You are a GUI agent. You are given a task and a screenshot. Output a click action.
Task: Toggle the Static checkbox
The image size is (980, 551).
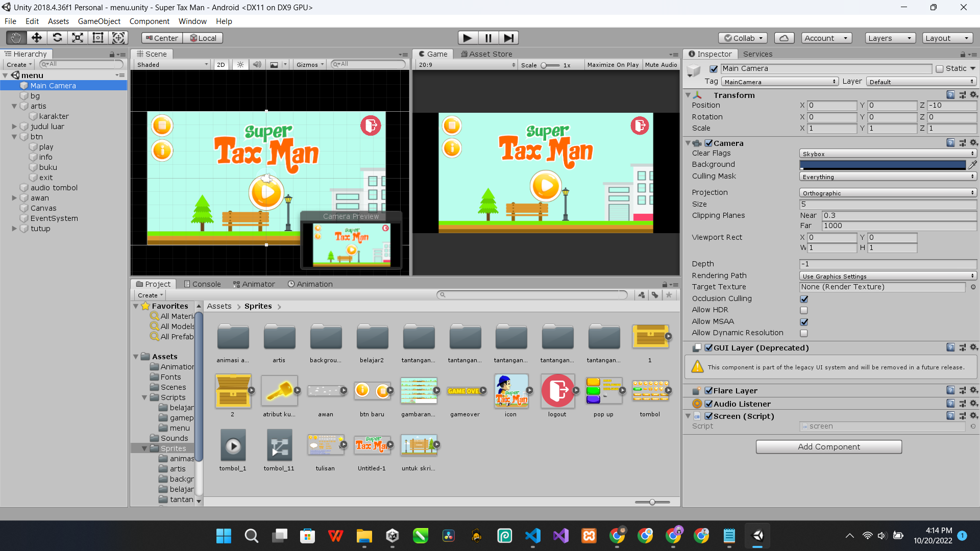[x=940, y=69]
